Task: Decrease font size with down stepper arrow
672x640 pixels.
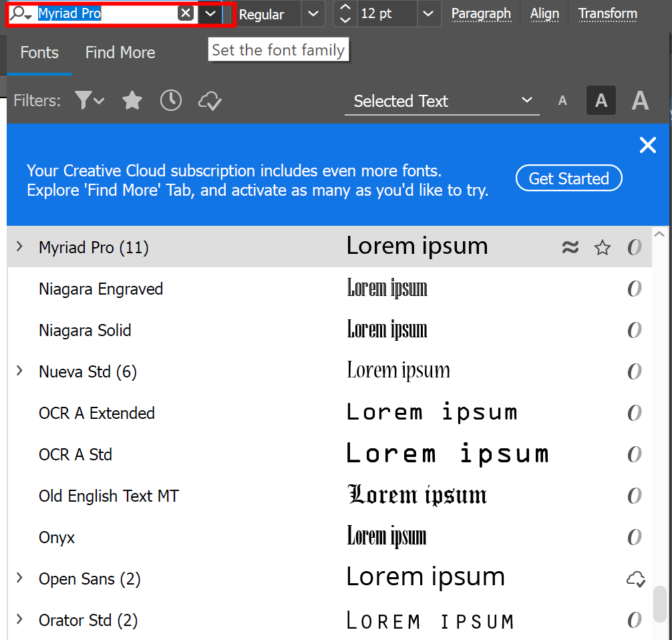Action: click(345, 20)
